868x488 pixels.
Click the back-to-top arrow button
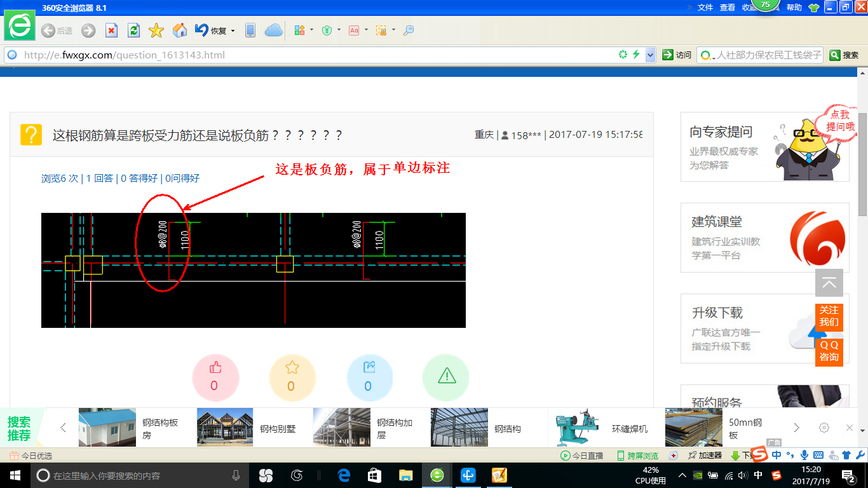(x=829, y=283)
